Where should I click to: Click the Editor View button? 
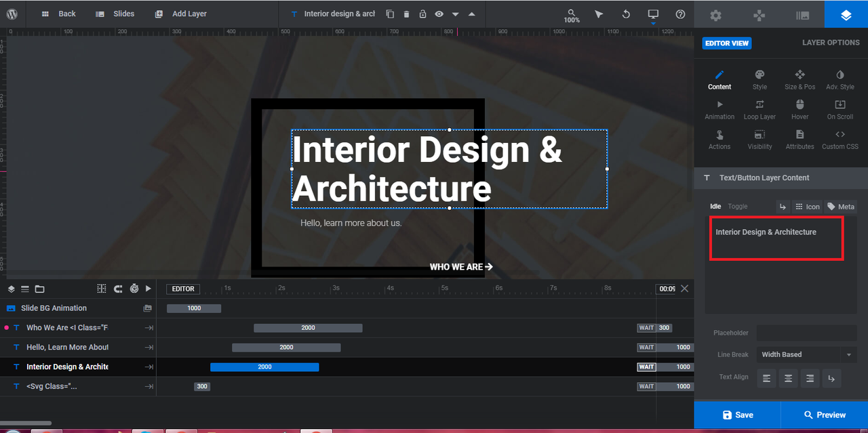[x=727, y=43]
